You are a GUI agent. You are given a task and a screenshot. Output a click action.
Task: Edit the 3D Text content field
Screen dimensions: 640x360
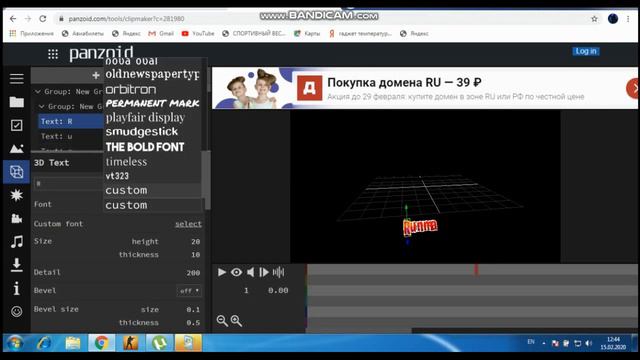coord(69,184)
